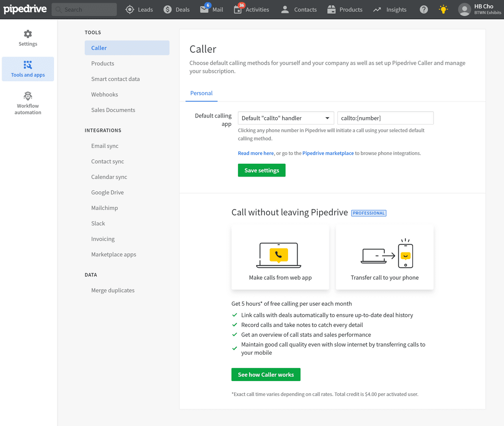Screen dimensions: 504x426
Task: Open the HB Cho user avatar
Action: point(465,9)
